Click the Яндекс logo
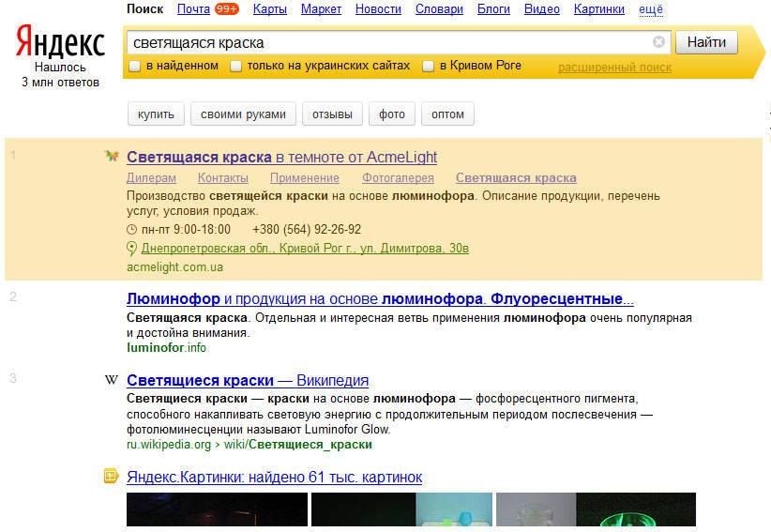The height and width of the screenshot is (532, 771). pos(60,42)
